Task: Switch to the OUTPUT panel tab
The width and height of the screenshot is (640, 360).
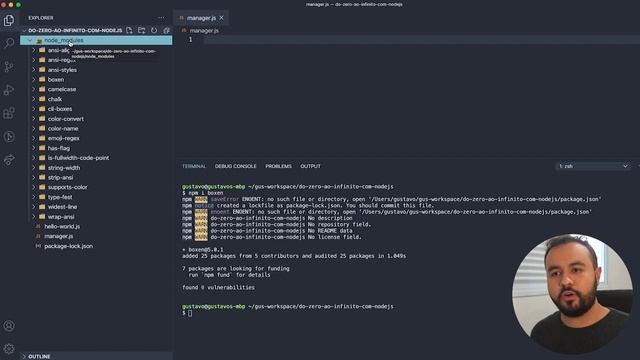Action: tap(311, 166)
